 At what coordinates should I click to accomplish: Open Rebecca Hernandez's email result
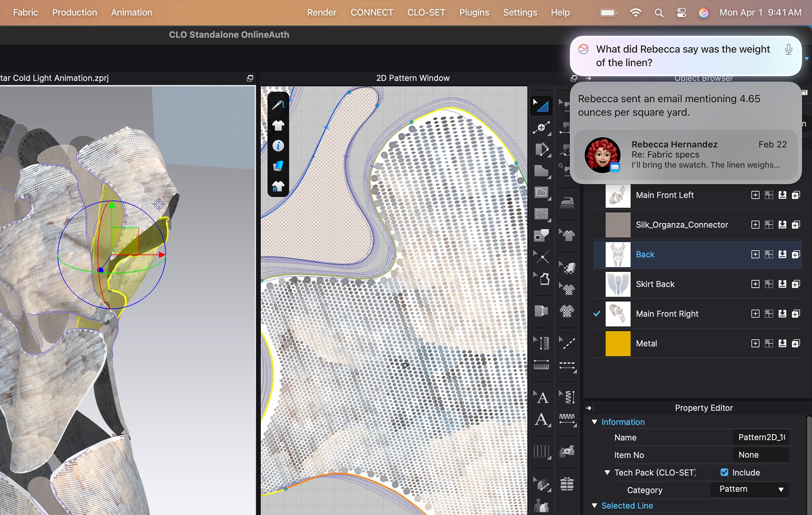pos(686,155)
